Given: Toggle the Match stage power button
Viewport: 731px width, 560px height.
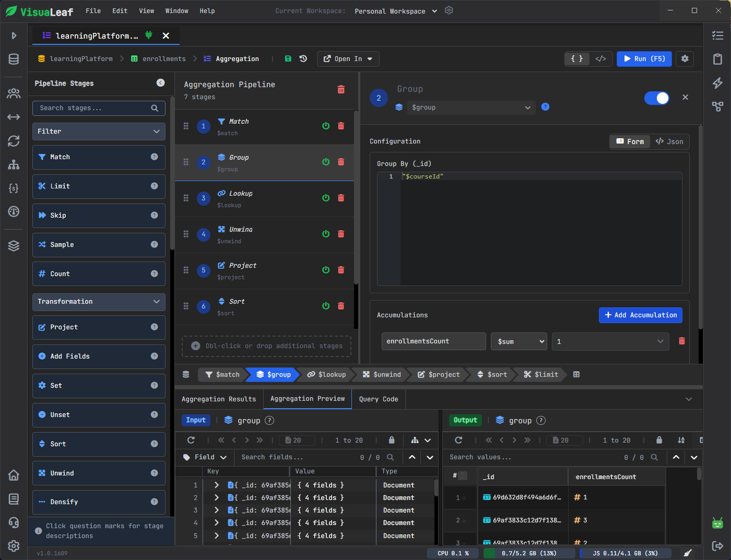Looking at the screenshot, I should pyautogui.click(x=326, y=126).
